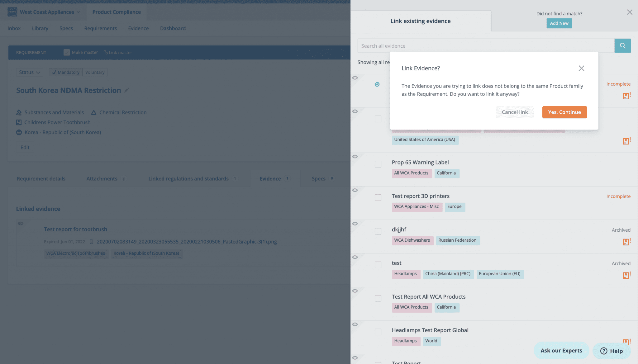Image resolution: width=638 pixels, height=364 pixels.
Task: Switch to Specs tab with count 0
Action: click(323, 179)
